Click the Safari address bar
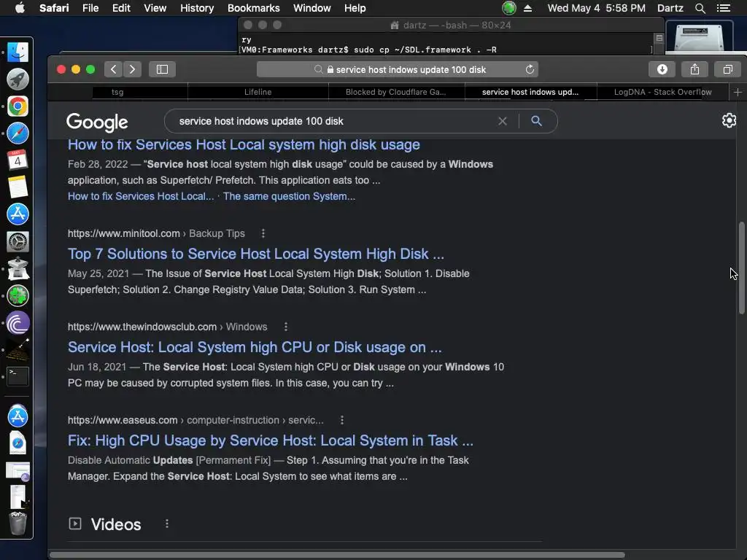747x560 pixels. pos(398,69)
